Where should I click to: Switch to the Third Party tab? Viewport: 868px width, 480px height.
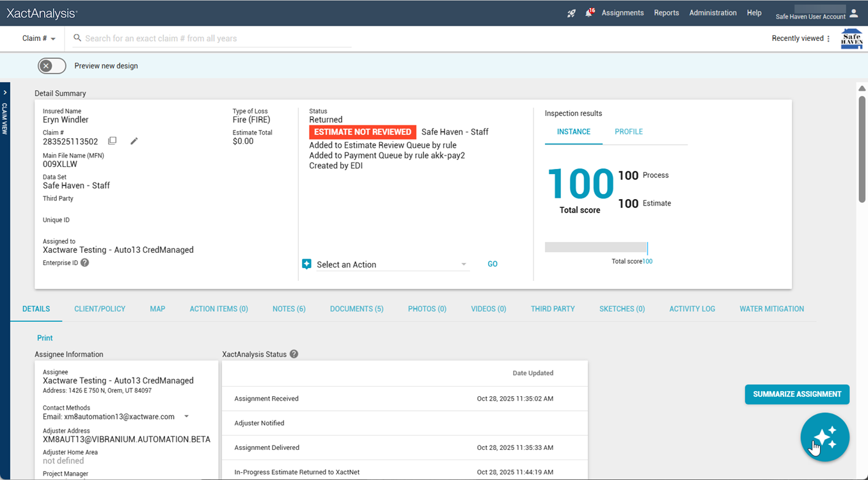point(553,309)
